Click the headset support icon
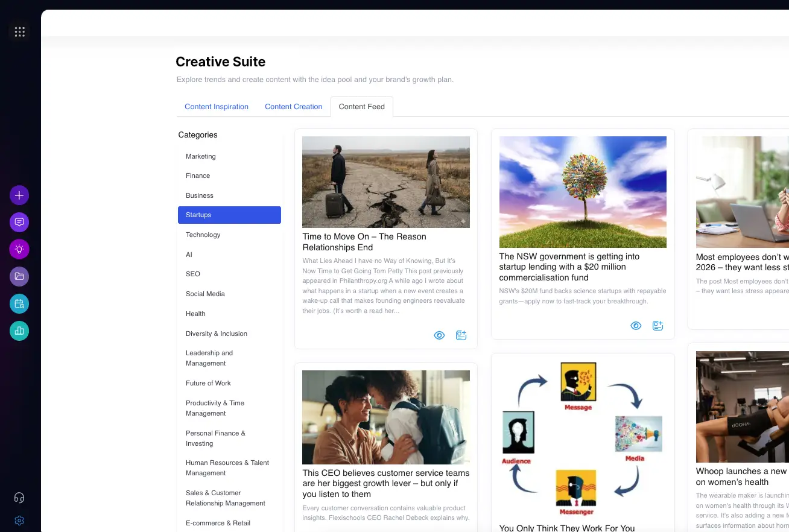This screenshot has height=532, width=789. (x=19, y=498)
